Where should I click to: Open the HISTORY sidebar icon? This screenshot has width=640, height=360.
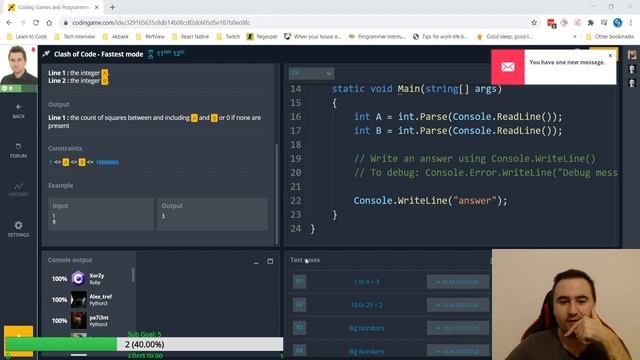coord(18,190)
